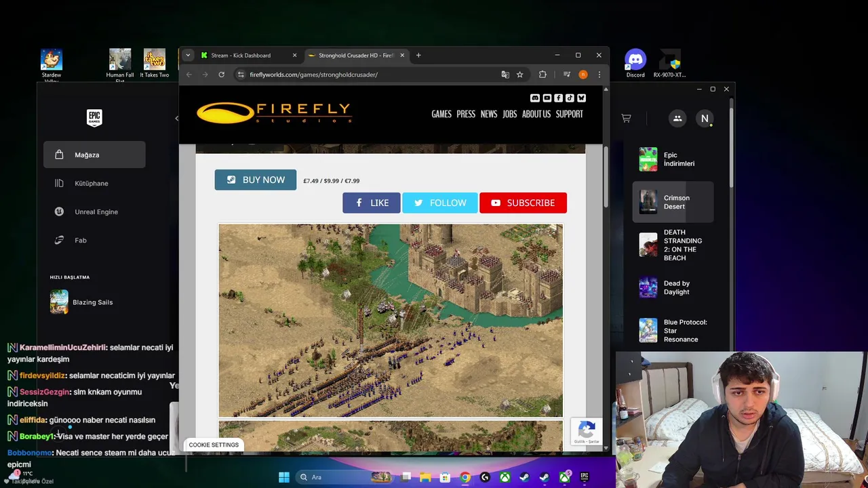This screenshot has width=868, height=488.
Task: Open SUPPORT menu item
Action: click(x=570, y=114)
